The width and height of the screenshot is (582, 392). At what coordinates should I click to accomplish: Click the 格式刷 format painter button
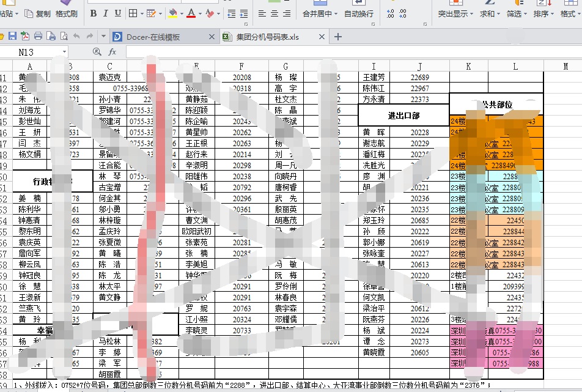[67, 13]
